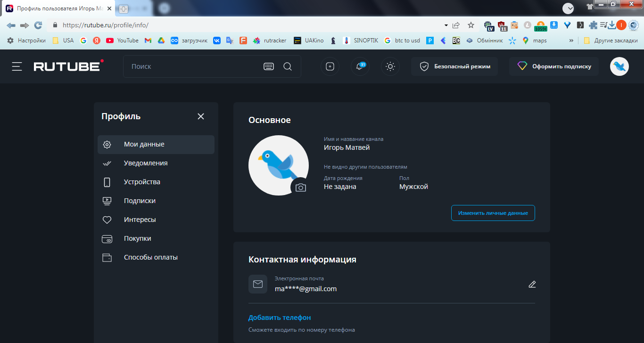Click the share page icon
Screen dimensions: 644x343
[456, 25]
